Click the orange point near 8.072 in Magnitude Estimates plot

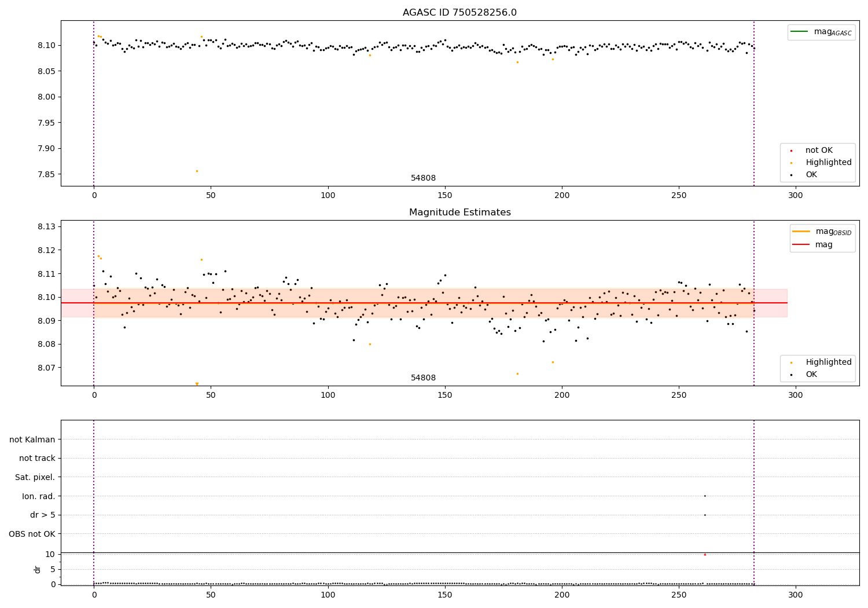coord(553,362)
